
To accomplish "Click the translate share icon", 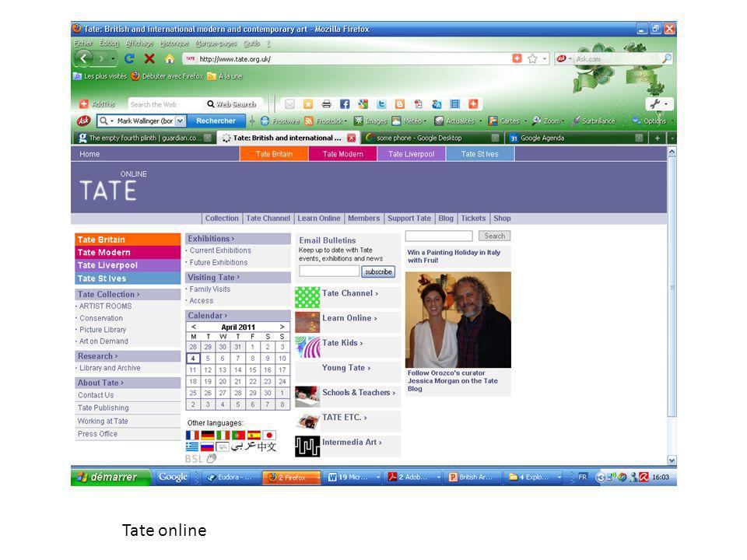I will pos(437,103).
